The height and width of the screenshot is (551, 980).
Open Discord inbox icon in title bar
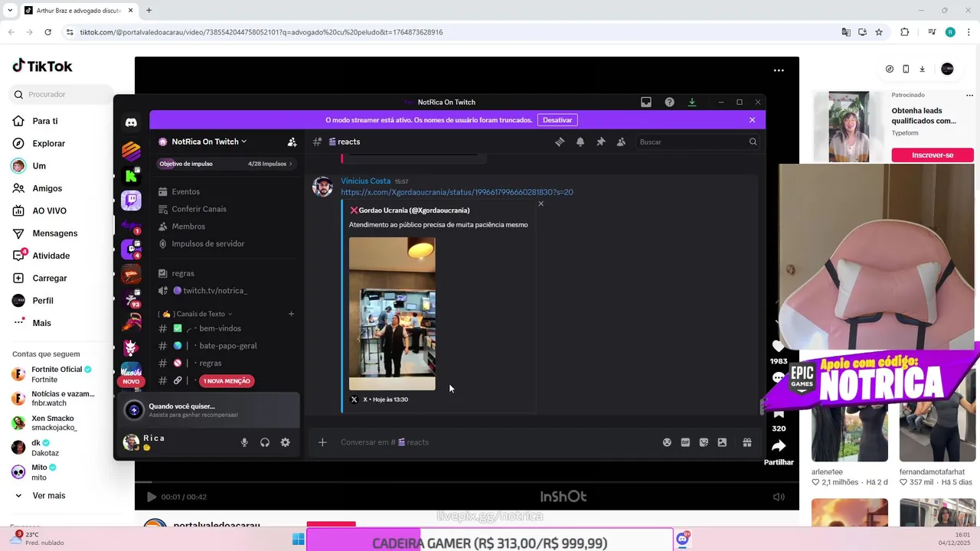(646, 102)
